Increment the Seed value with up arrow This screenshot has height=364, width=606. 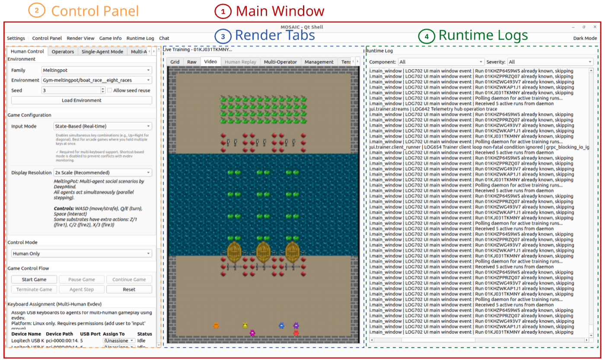tap(103, 89)
